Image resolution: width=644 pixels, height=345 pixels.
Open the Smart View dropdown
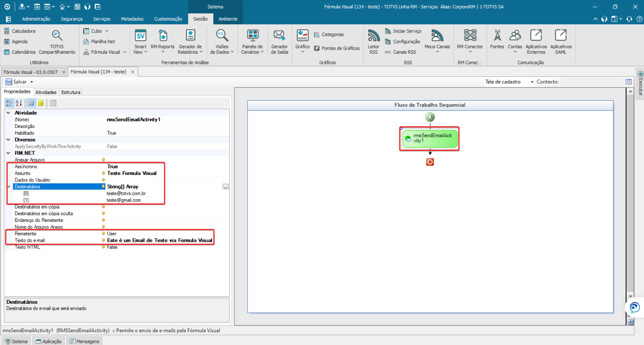[140, 42]
